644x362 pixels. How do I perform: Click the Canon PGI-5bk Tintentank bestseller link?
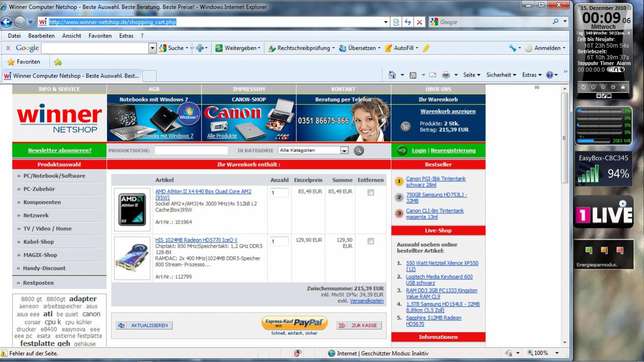[435, 182]
